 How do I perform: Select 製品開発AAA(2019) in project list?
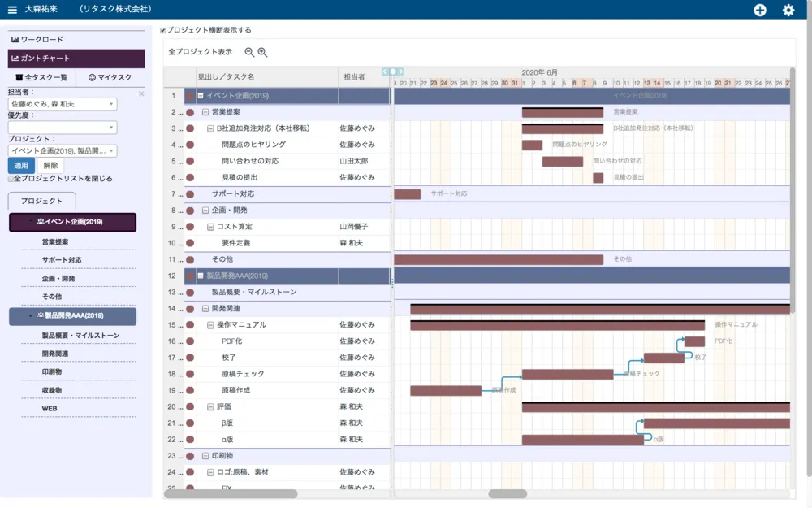pyautogui.click(x=72, y=315)
